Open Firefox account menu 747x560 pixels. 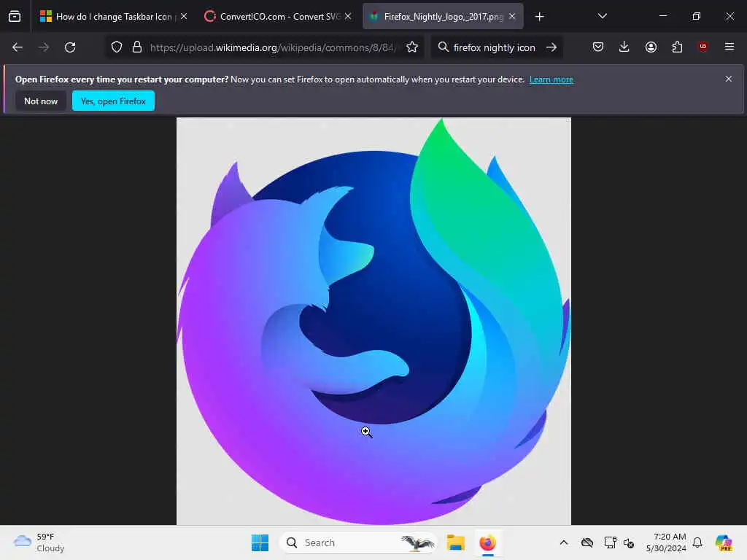point(651,47)
